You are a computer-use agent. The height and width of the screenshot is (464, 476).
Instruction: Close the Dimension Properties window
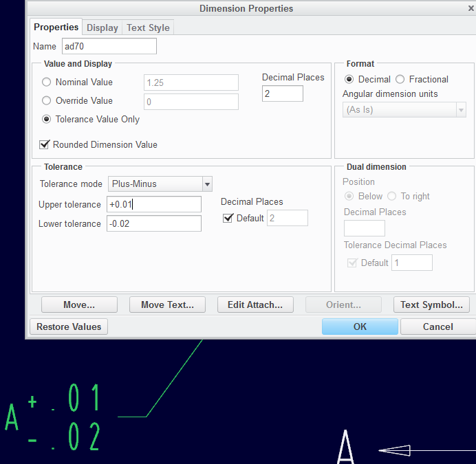point(471,8)
